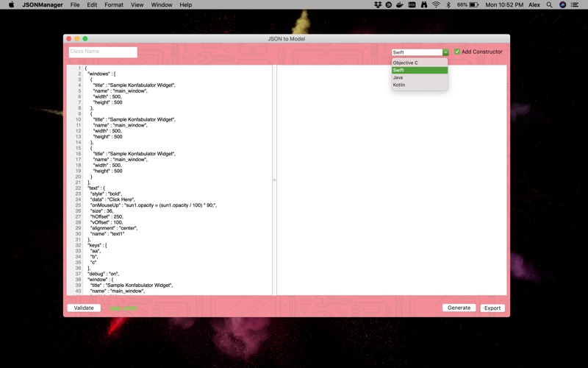Viewport: 588px width, 368px height.
Task: Open the Edit menu
Action: click(92, 4)
